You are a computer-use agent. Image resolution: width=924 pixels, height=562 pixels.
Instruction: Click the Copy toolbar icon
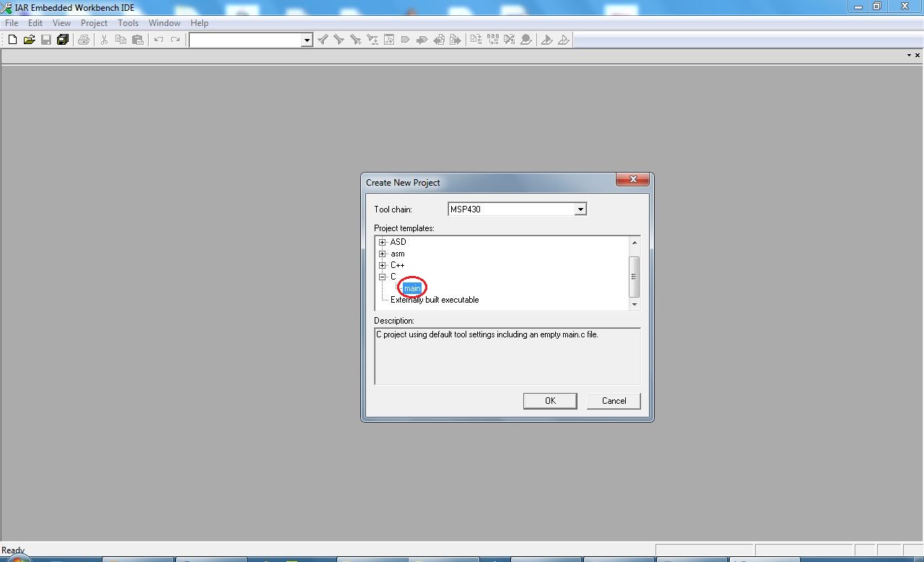[x=121, y=40]
